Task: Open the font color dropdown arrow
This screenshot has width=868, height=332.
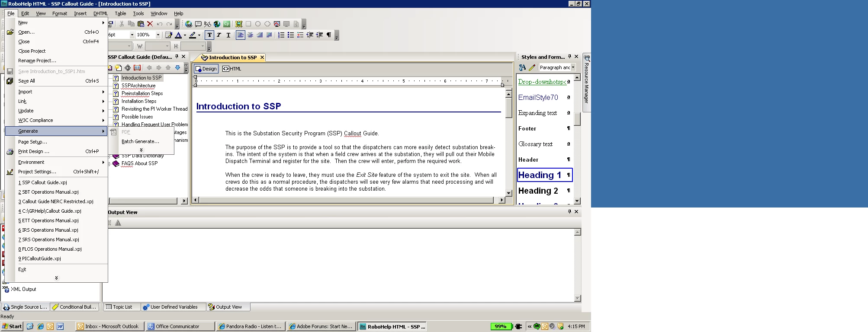Action: click(x=185, y=35)
